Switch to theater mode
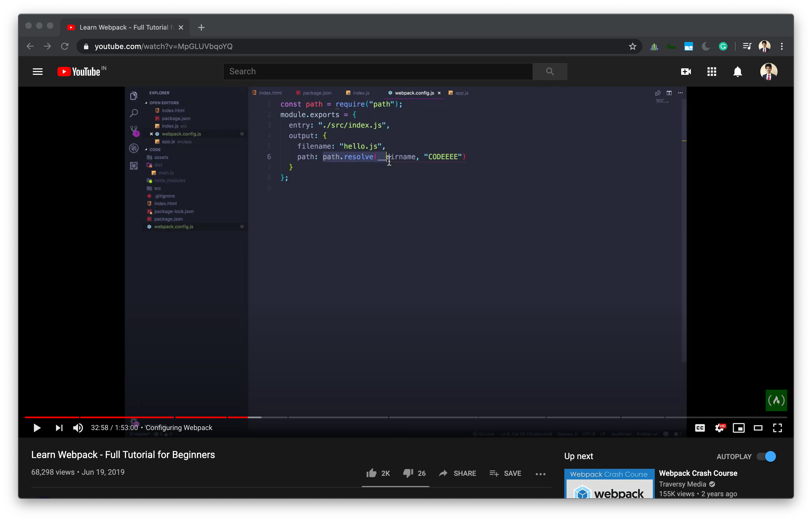The height and width of the screenshot is (521, 812). (758, 428)
